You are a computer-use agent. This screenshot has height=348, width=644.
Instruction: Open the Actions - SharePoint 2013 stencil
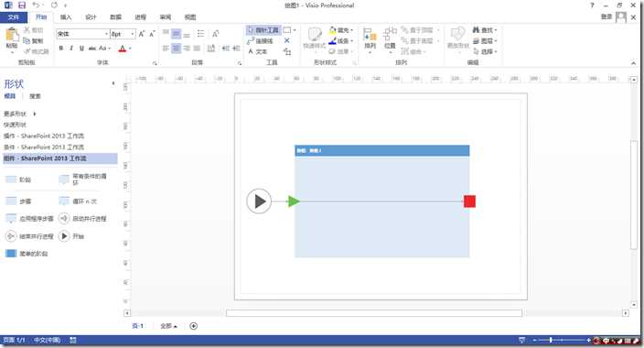tap(44, 136)
